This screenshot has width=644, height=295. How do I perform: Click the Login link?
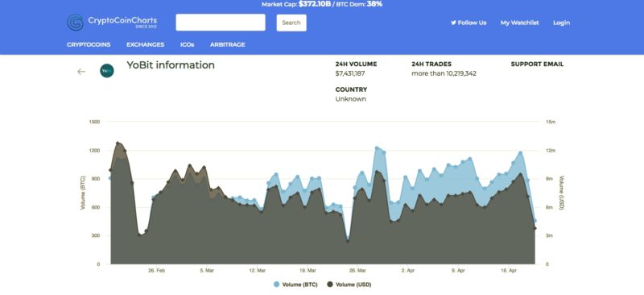(x=561, y=23)
